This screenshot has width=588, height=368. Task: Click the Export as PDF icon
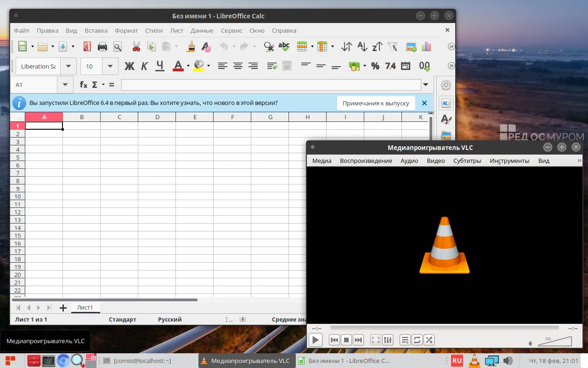pos(87,46)
